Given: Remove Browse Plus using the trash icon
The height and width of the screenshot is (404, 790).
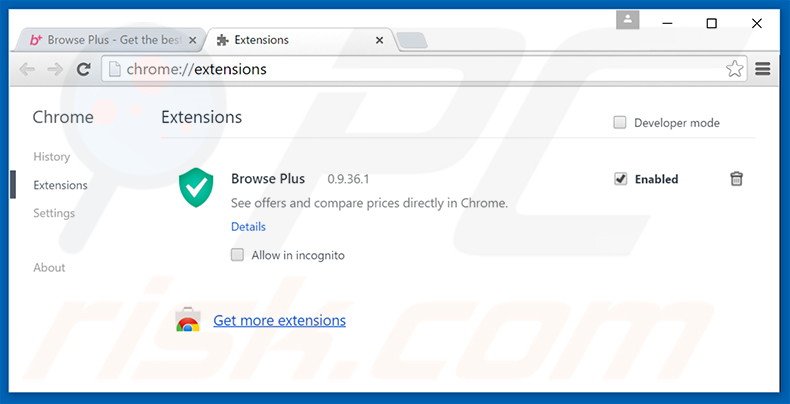Looking at the screenshot, I should (x=736, y=179).
